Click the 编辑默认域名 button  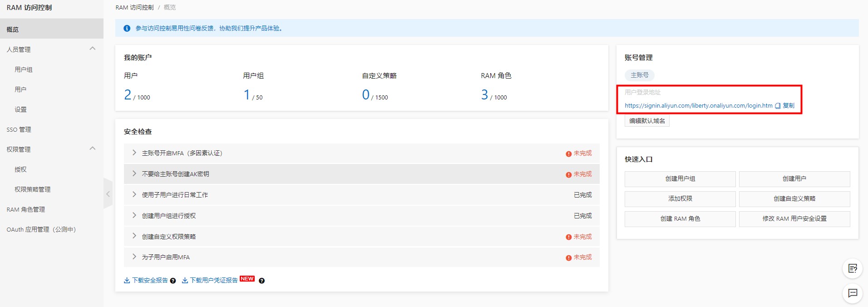coord(647,121)
